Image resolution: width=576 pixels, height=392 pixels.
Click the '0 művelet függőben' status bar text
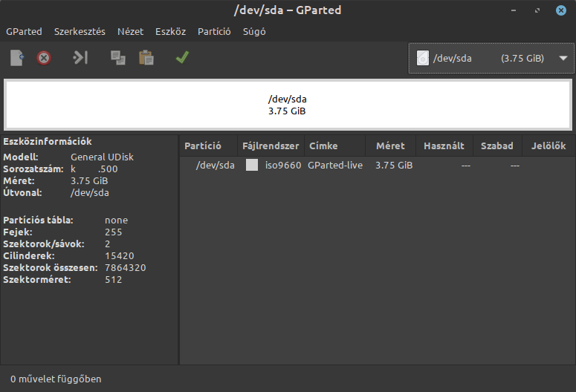(x=56, y=379)
